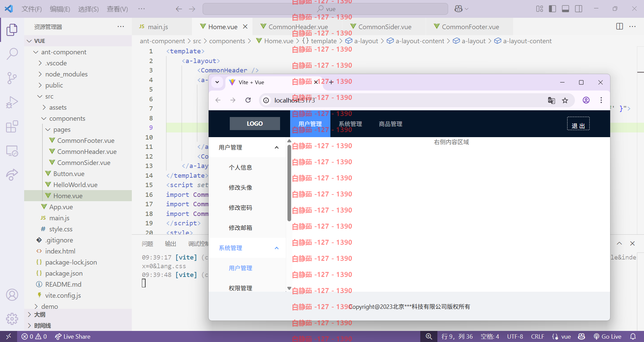Open the 选择(S) menu

click(x=89, y=9)
